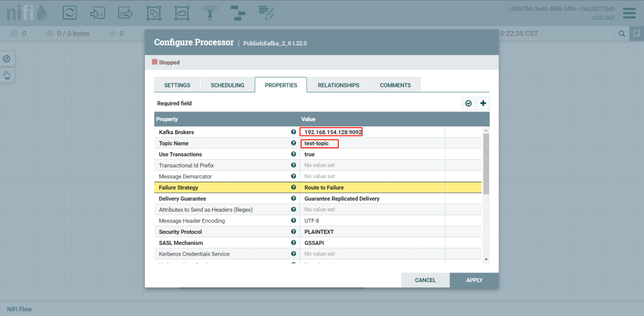Show help for Failure Strategy property

coord(293,187)
